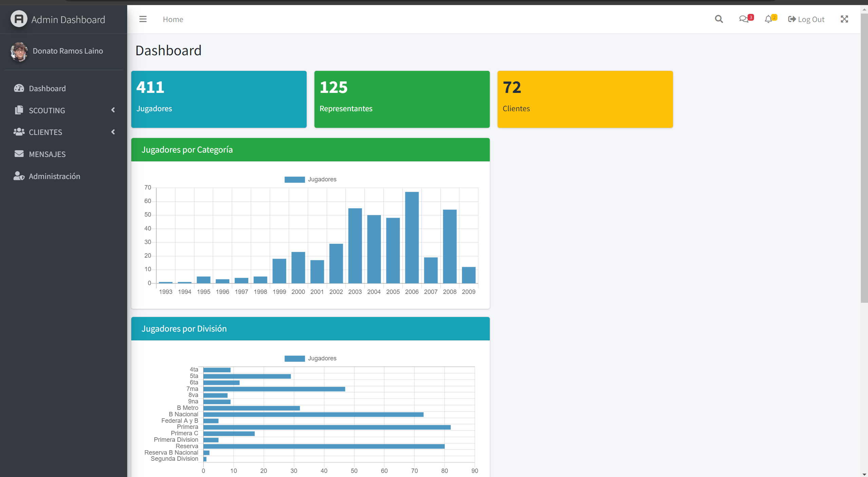The width and height of the screenshot is (868, 477).
Task: Click the 2006 bar in category chart
Action: click(x=412, y=237)
